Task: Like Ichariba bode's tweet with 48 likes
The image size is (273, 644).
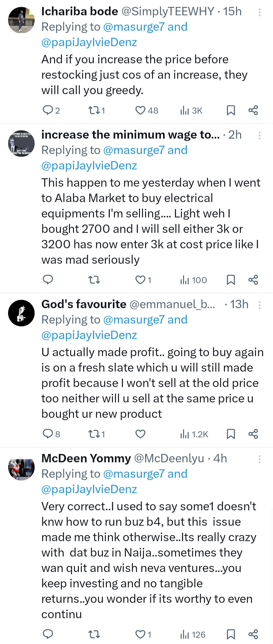Action: [x=141, y=110]
